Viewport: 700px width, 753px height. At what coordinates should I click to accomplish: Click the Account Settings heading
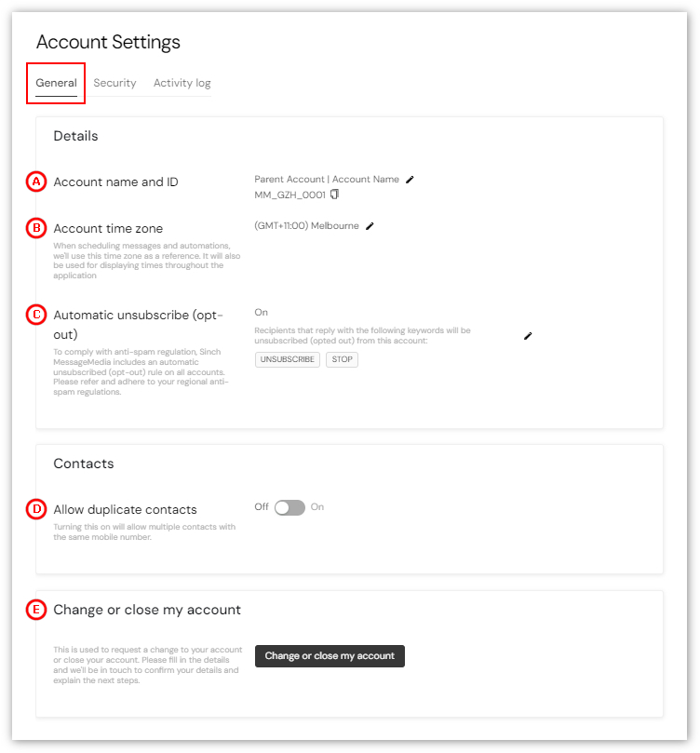108,42
